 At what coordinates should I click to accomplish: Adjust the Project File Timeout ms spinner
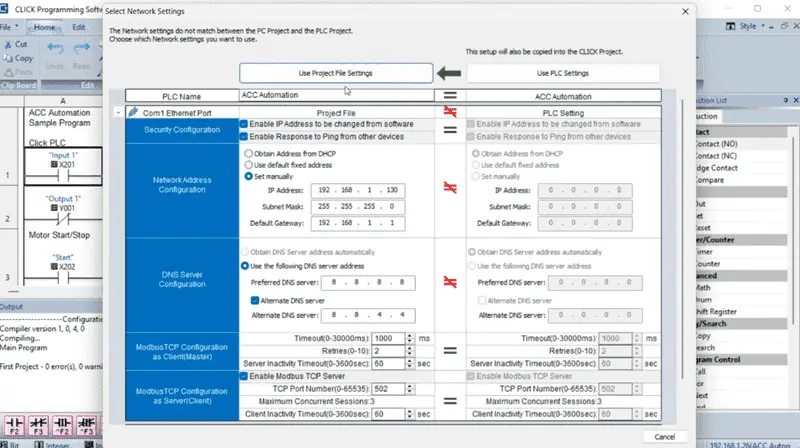tap(409, 338)
